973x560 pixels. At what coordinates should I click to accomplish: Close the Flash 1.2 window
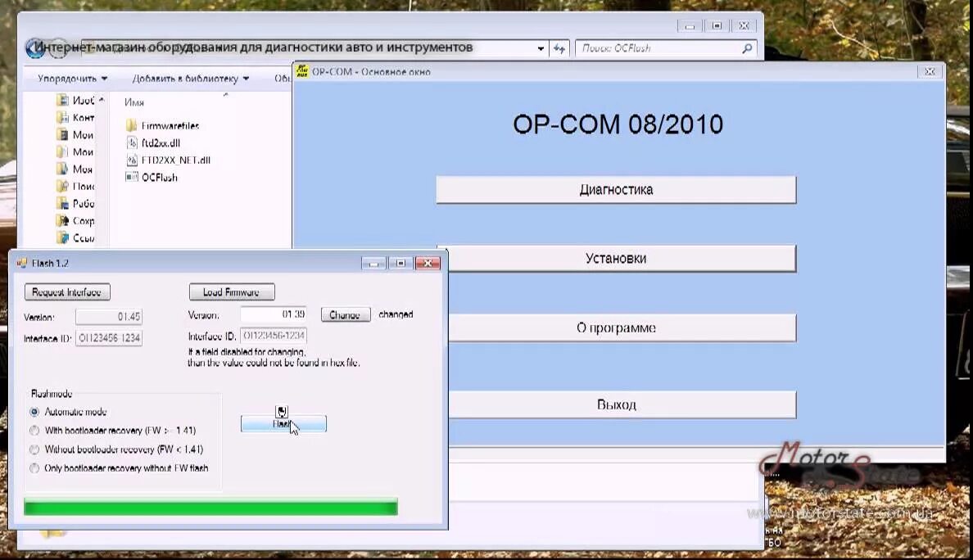(x=428, y=264)
